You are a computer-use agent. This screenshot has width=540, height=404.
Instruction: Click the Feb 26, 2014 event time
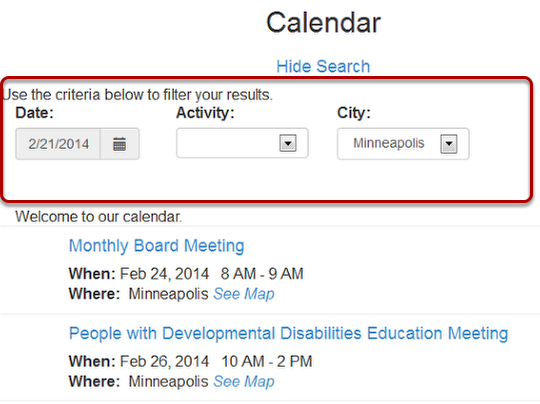point(216,361)
